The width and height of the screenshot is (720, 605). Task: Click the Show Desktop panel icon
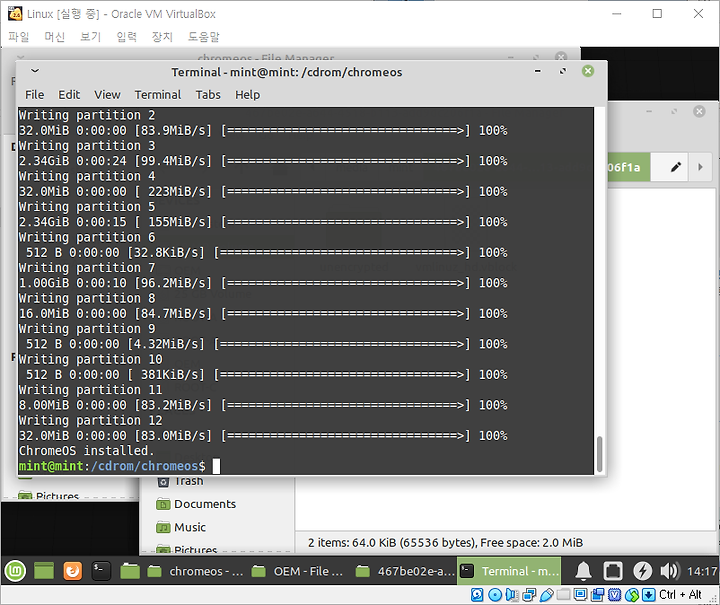[44, 571]
